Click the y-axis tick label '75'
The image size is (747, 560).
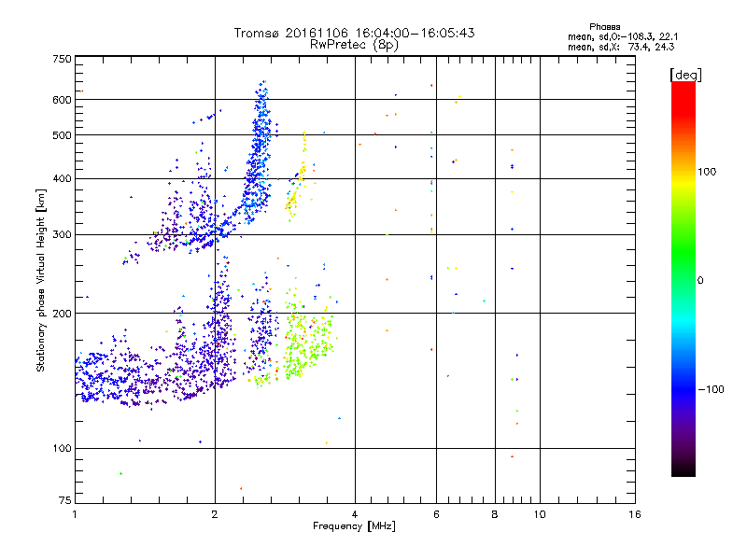(x=65, y=500)
